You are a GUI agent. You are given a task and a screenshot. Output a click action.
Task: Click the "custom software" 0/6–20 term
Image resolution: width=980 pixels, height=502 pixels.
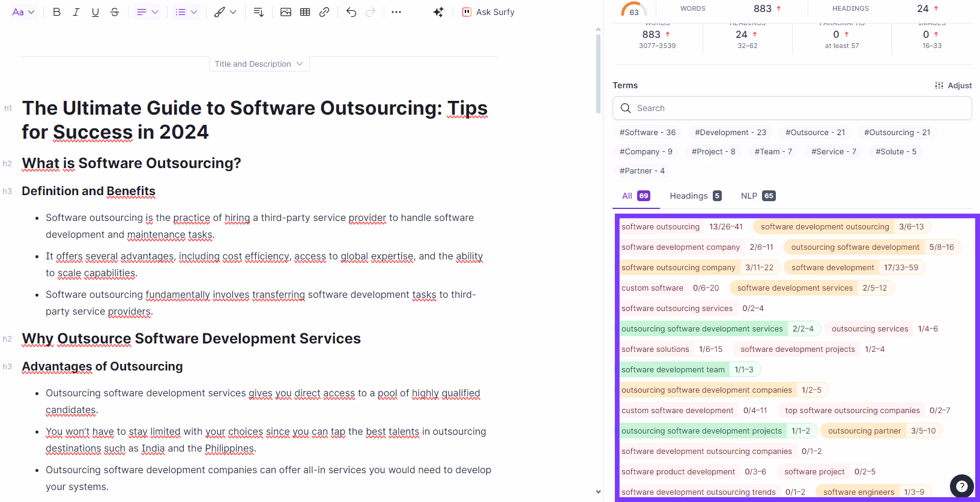[670, 288]
